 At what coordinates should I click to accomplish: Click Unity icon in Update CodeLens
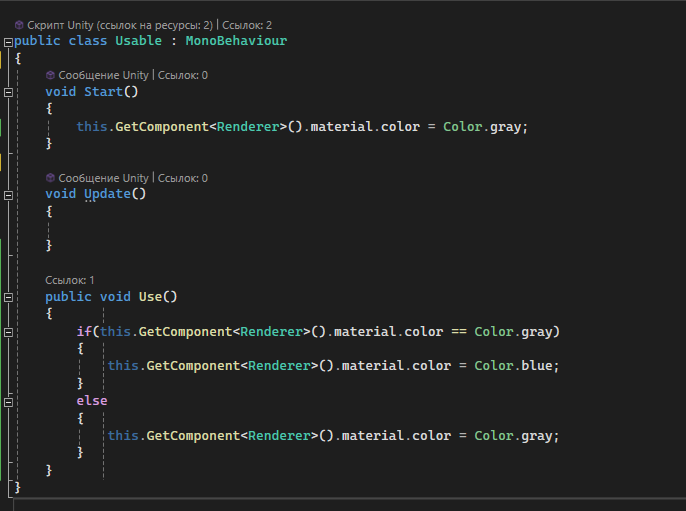[x=50, y=178]
